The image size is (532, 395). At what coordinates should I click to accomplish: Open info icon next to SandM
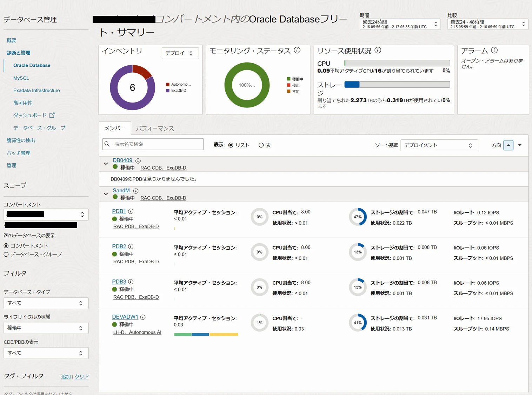coord(136,191)
